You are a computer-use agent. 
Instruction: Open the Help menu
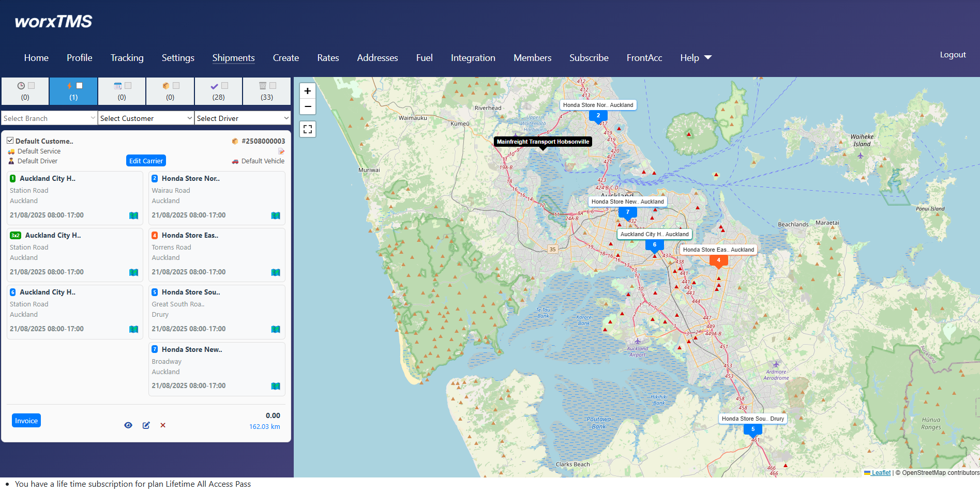pos(690,58)
